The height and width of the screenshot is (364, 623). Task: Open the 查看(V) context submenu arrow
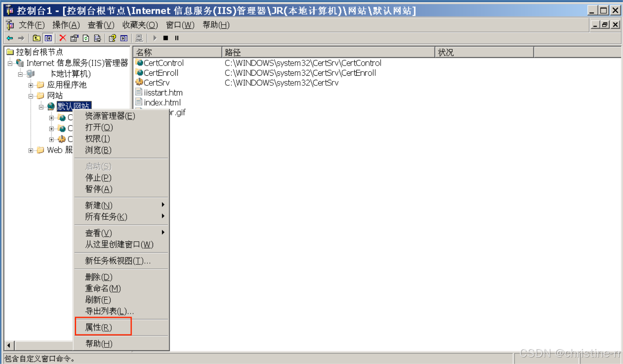point(163,232)
